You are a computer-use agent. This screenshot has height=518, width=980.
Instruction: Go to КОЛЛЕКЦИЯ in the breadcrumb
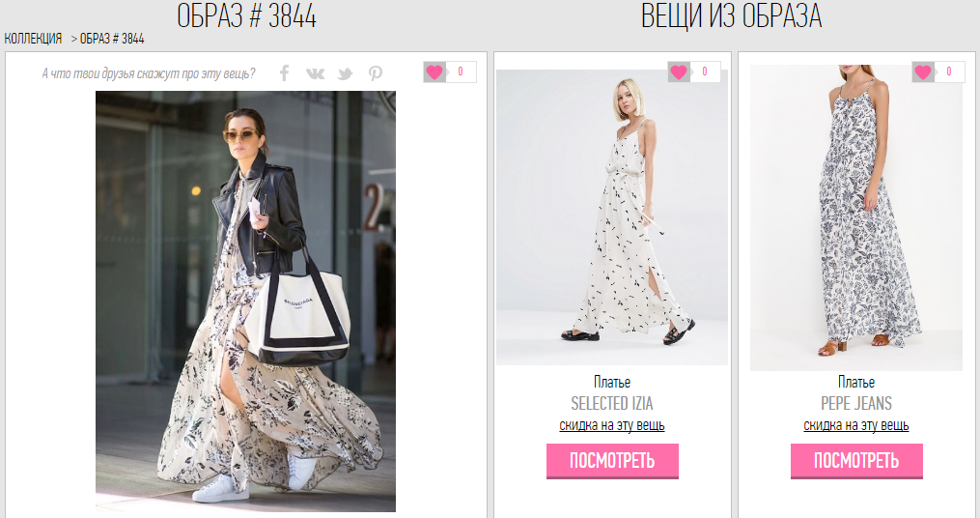[33, 39]
